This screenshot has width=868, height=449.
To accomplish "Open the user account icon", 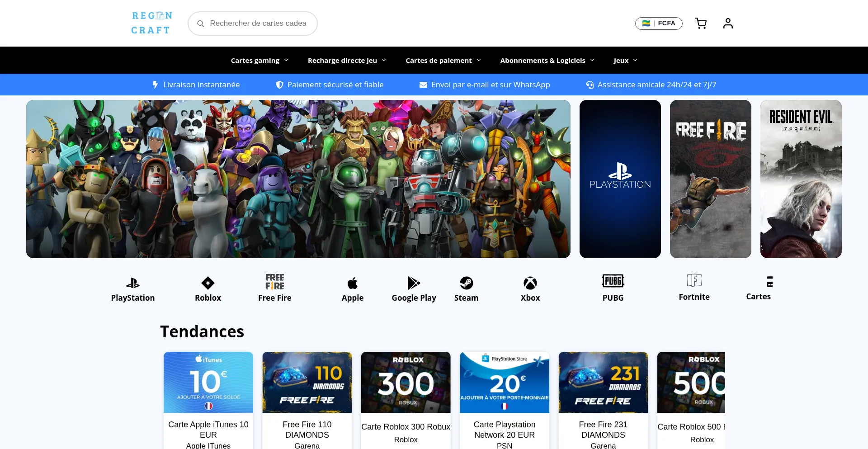I will tap(728, 23).
